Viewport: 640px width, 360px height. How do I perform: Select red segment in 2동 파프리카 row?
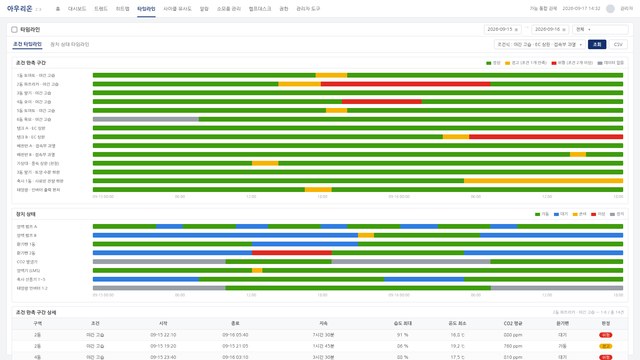click(406, 84)
